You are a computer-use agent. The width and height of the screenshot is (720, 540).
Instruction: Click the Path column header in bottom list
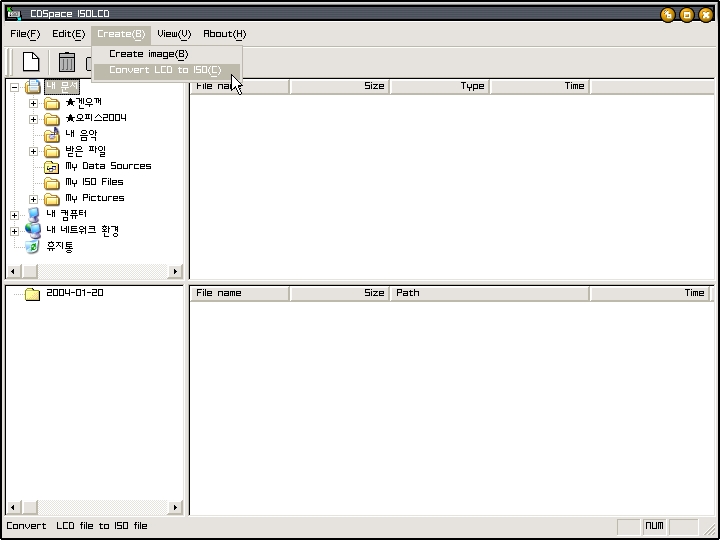tap(489, 293)
